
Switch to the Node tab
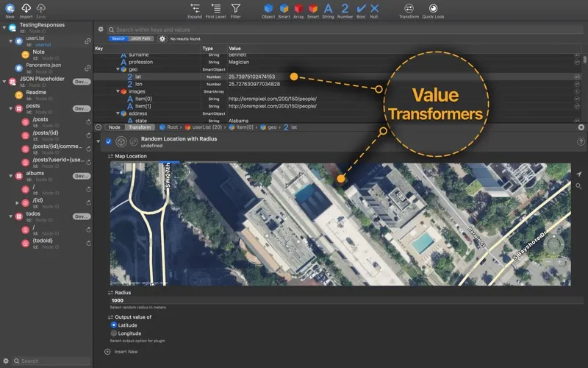(x=115, y=127)
